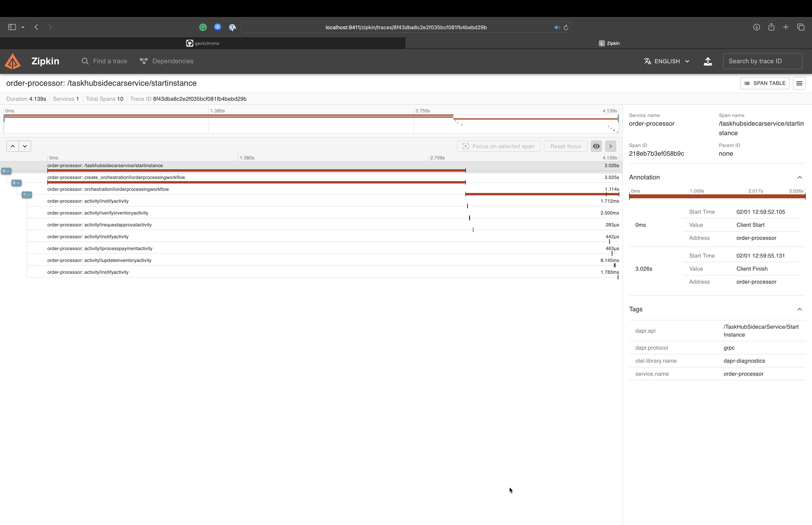Click the Zipkin logo icon
The height and width of the screenshot is (525, 812).
pyautogui.click(x=13, y=61)
